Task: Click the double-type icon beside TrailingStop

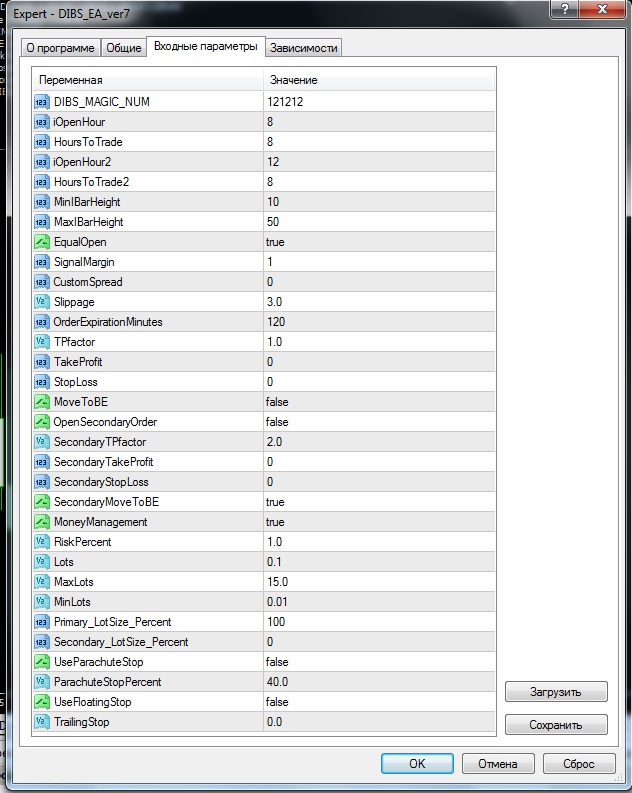Action: (42, 722)
